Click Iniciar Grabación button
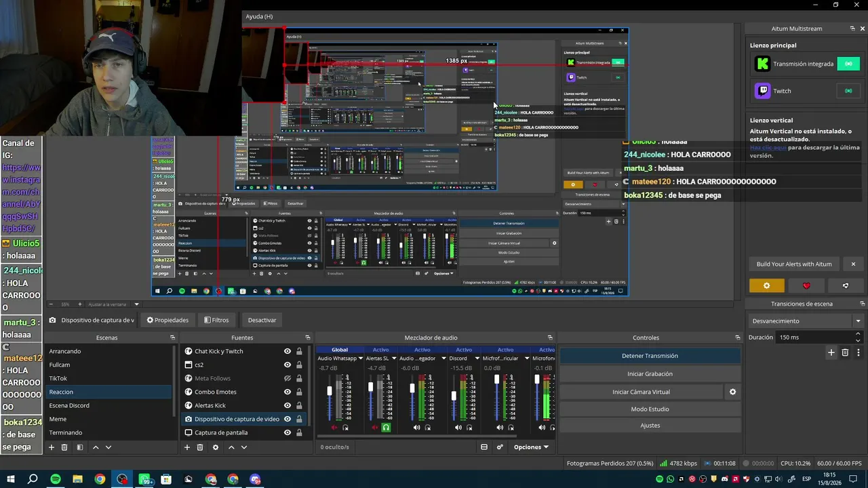The image size is (868, 488). [650, 373]
